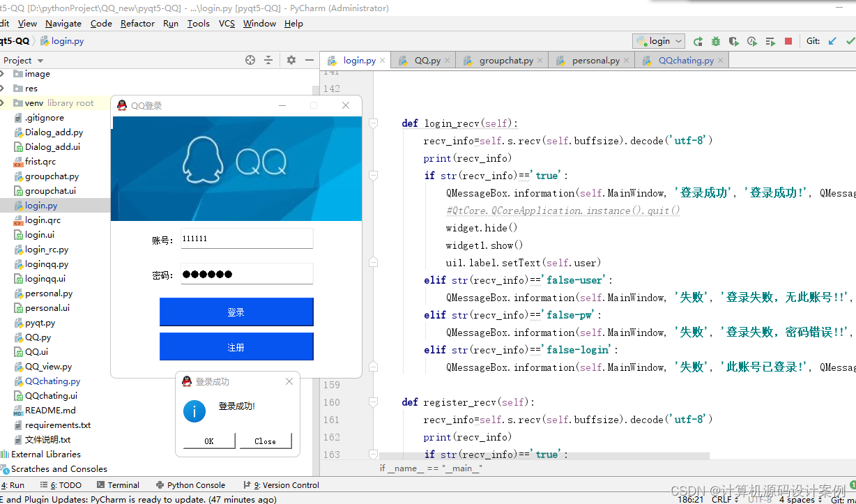The height and width of the screenshot is (504, 856).
Task: Close the QQchating.py editor tab
Action: [x=721, y=61]
